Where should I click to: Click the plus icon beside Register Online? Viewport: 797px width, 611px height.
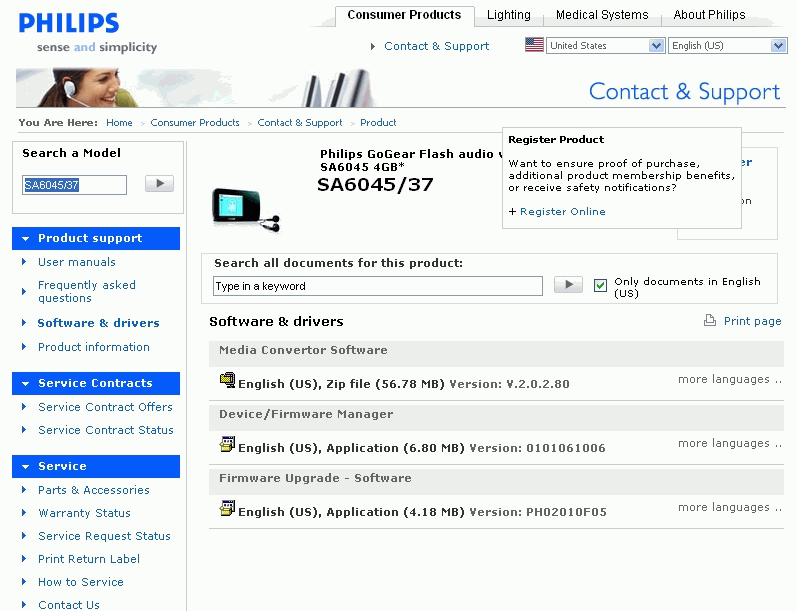(512, 211)
